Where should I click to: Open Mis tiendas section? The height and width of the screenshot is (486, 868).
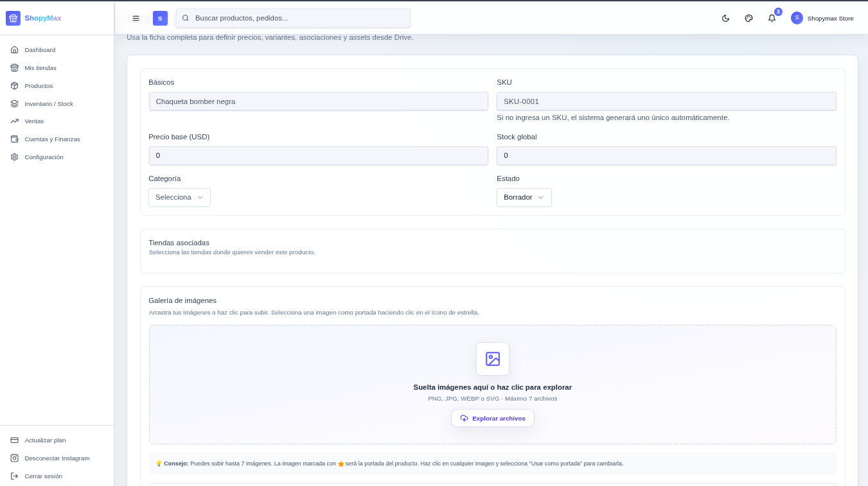40,67
